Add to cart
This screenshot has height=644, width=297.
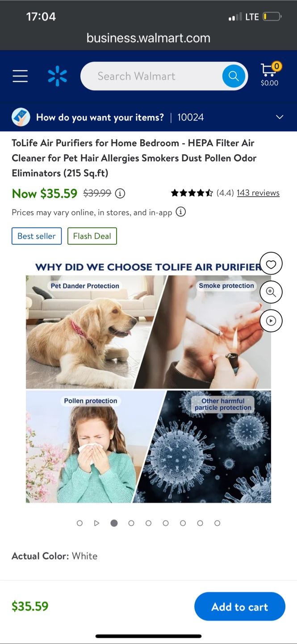[x=240, y=606]
